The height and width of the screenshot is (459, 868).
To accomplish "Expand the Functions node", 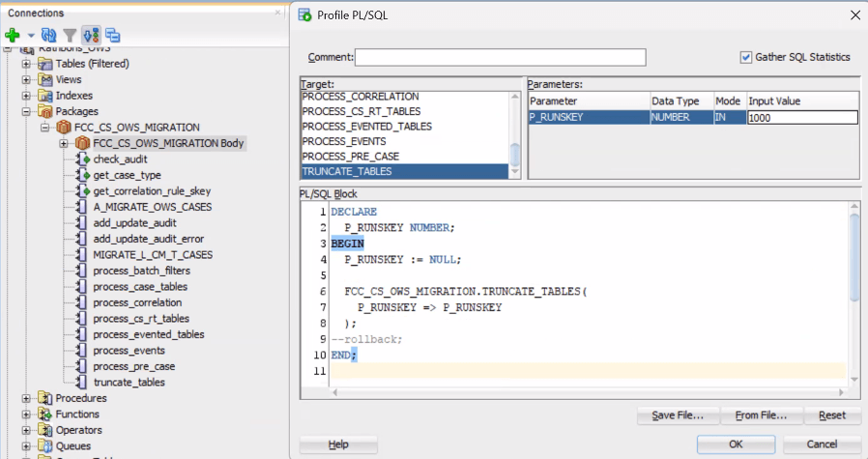I will click(x=26, y=415).
